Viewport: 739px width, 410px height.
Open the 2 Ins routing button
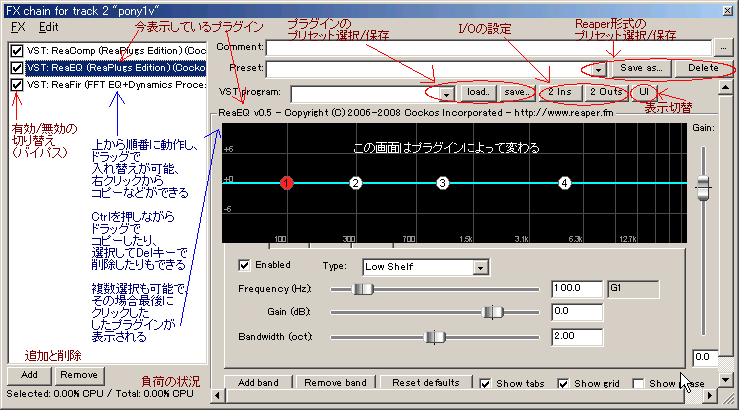[x=559, y=92]
